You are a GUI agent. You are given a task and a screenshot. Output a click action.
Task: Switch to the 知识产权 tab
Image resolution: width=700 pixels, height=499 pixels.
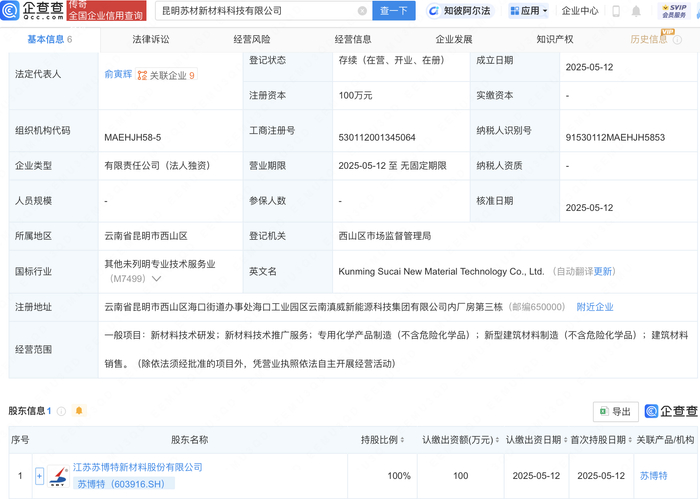pos(554,40)
